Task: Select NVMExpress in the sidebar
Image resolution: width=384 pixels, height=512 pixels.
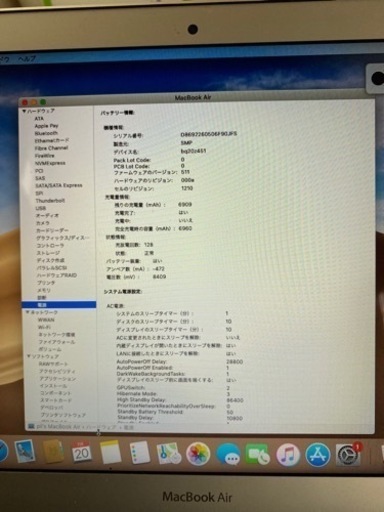Action: pos(50,163)
